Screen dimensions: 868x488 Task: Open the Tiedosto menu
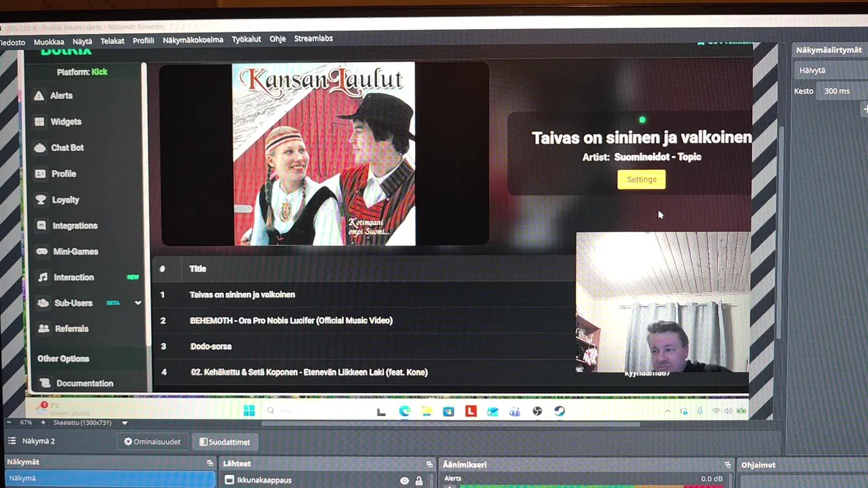[12, 42]
